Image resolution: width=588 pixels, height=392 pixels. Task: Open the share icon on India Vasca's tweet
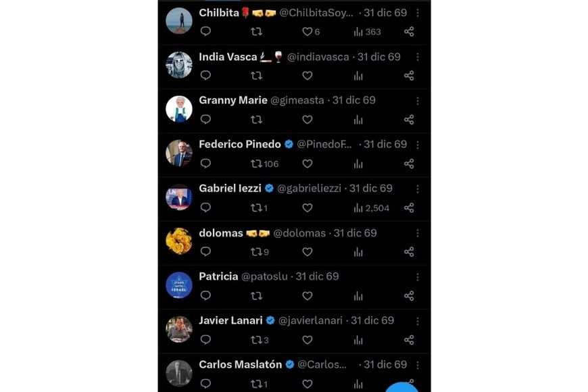point(409,76)
